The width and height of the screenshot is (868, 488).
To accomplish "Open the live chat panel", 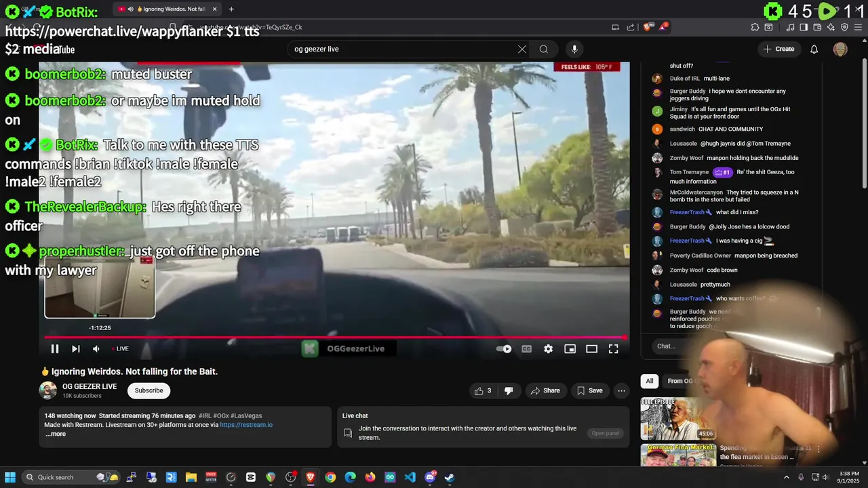I will click(606, 433).
